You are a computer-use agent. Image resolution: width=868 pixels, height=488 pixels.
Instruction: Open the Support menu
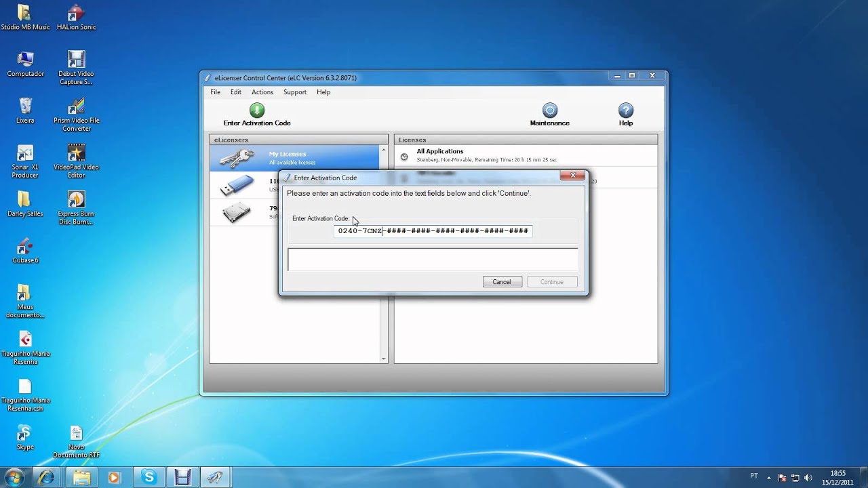click(295, 92)
